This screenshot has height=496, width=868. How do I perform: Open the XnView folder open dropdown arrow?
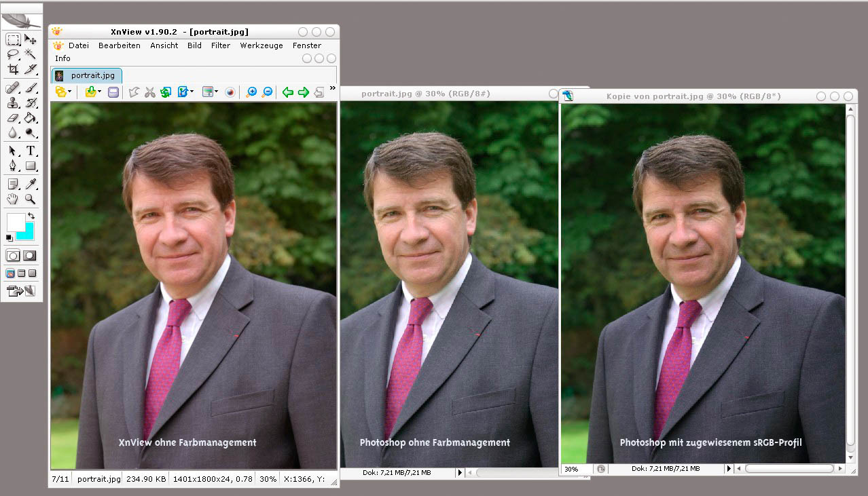[x=70, y=92]
